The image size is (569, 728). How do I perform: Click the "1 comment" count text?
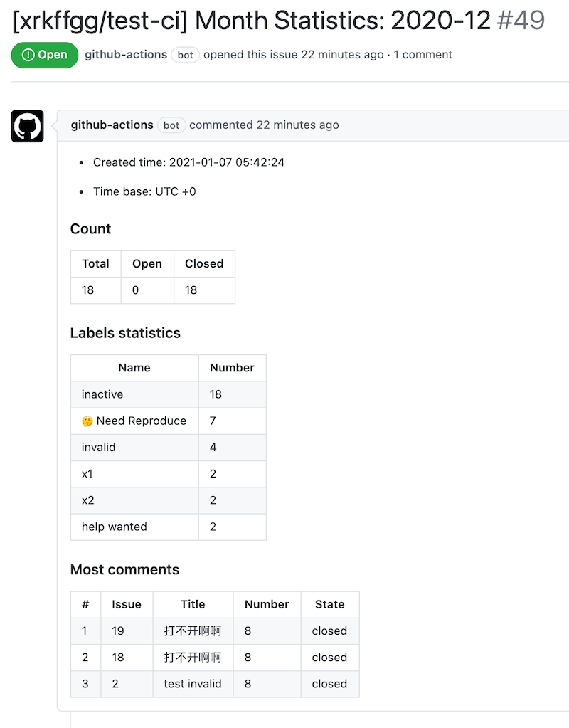[x=423, y=55]
